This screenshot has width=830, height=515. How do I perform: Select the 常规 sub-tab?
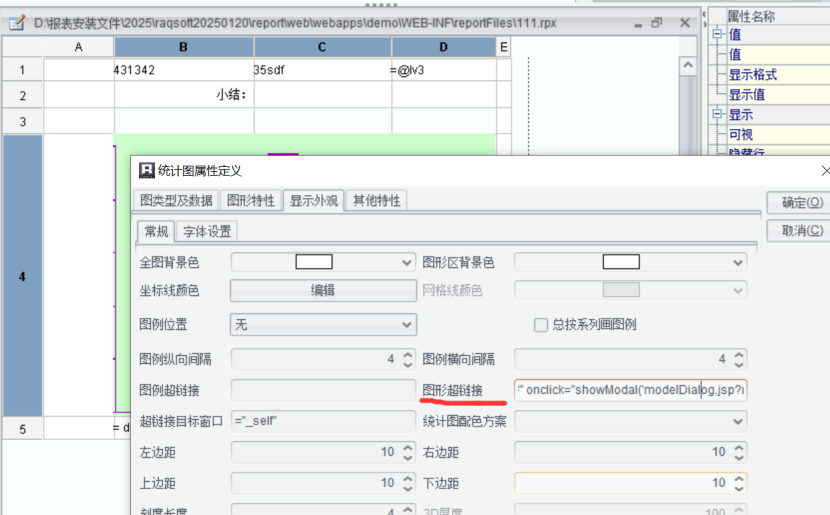tap(156, 231)
